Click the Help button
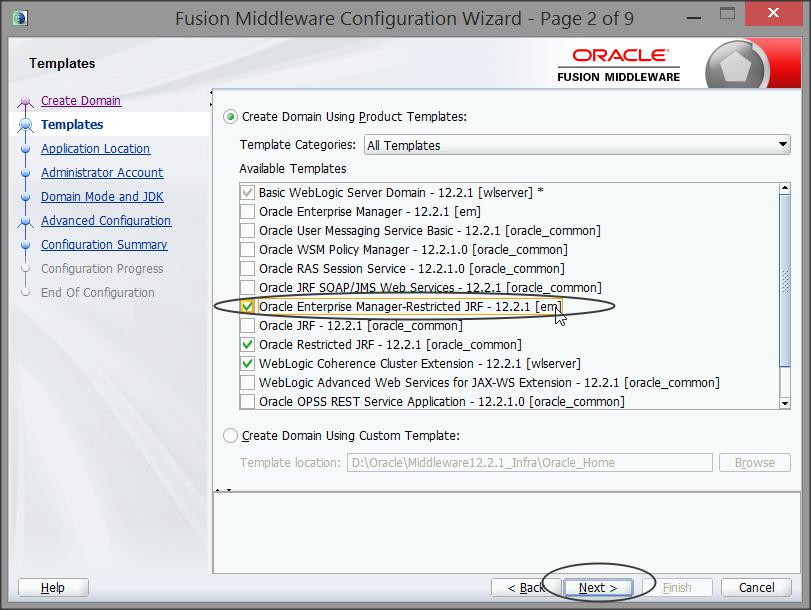This screenshot has height=610, width=811. tap(53, 588)
